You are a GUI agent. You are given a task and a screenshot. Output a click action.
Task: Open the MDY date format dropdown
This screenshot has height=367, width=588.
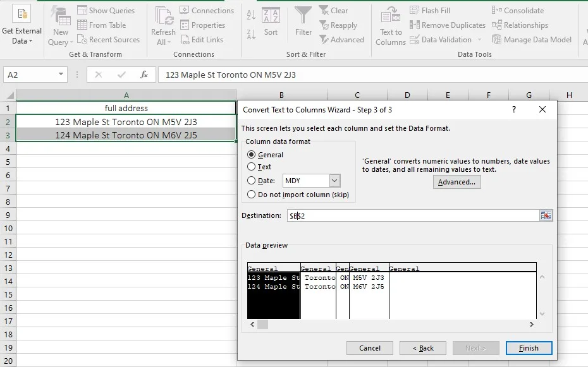334,181
